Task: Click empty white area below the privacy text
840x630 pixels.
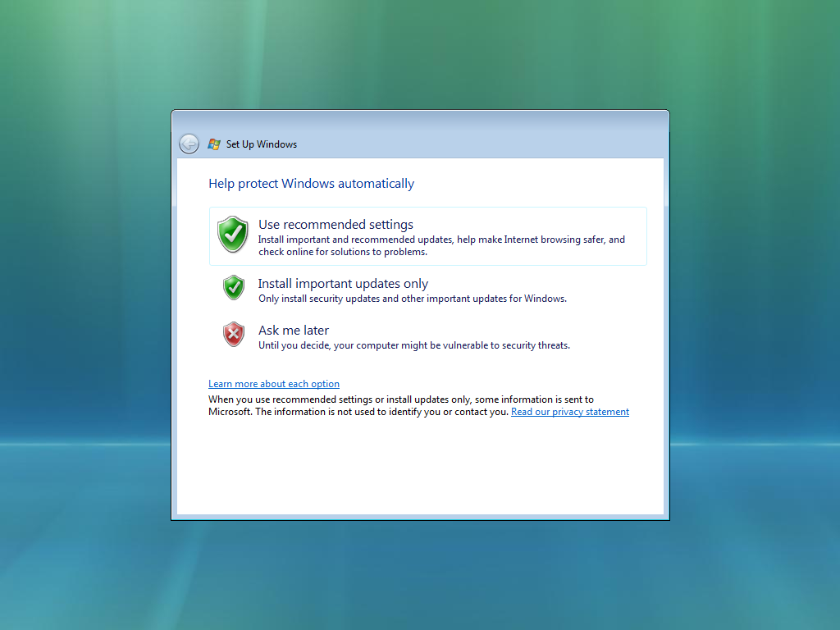Action: pyautogui.click(x=421, y=466)
